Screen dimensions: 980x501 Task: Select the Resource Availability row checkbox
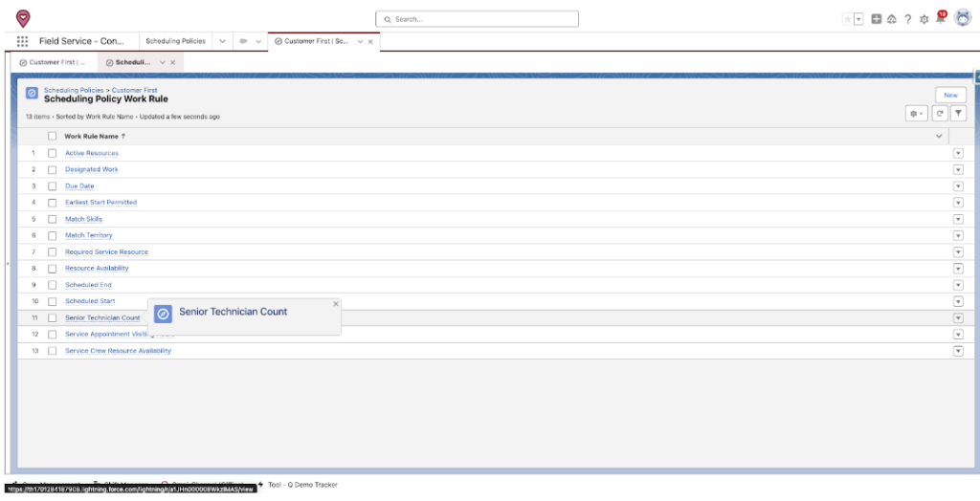point(52,268)
